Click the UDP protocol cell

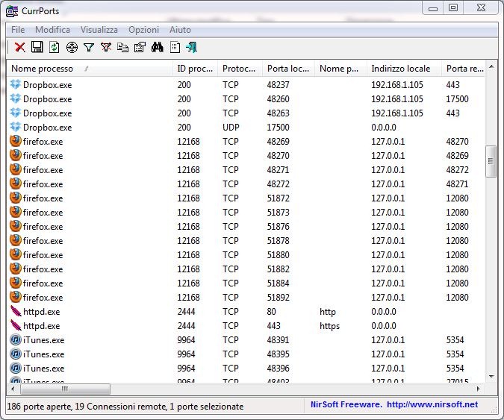pyautogui.click(x=231, y=127)
